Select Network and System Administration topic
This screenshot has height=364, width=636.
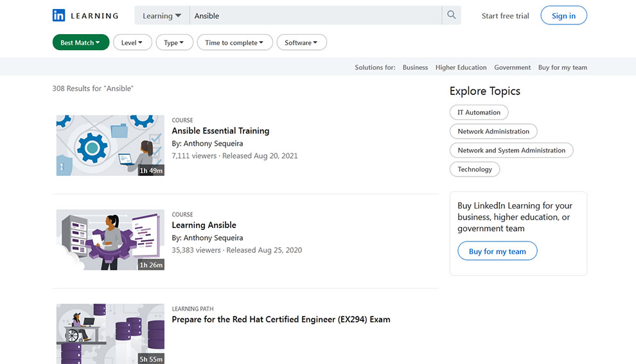[x=511, y=150]
